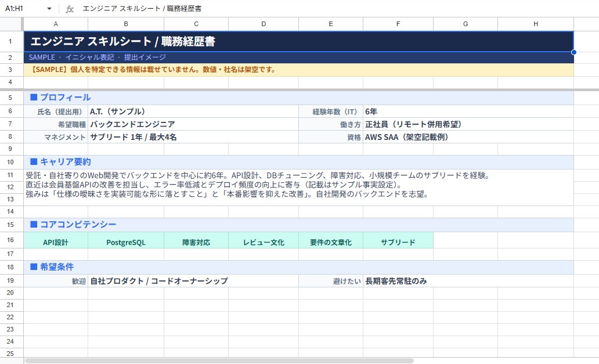This screenshot has width=599, height=364.
Task: Click the マネジメント label cell
Action: [x=56, y=137]
